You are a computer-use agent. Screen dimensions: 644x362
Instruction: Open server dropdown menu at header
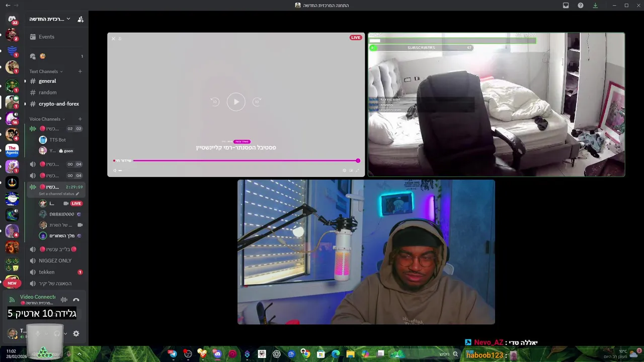click(x=49, y=19)
